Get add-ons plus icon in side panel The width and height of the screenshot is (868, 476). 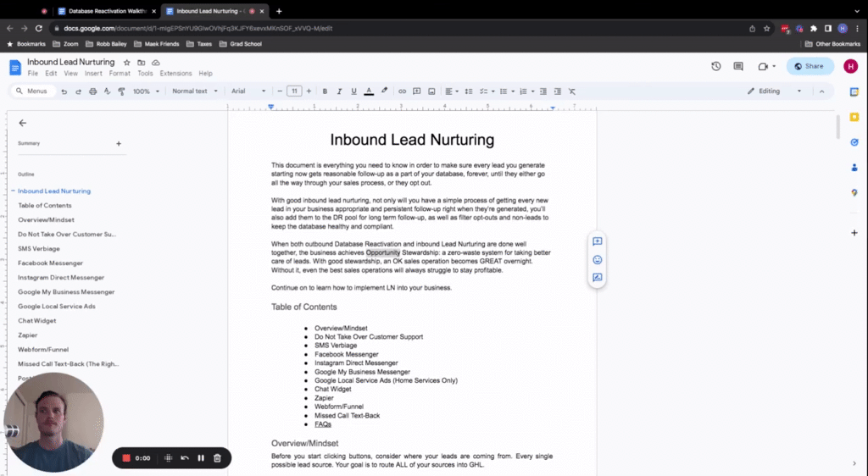pyautogui.click(x=854, y=233)
